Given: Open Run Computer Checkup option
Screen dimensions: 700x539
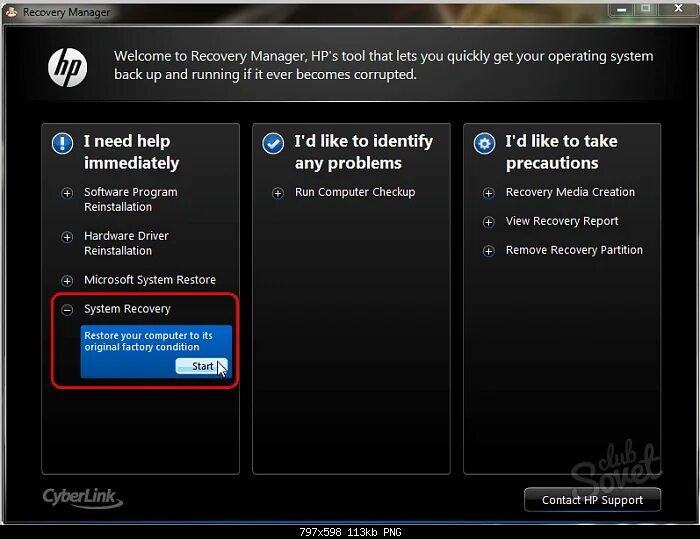Looking at the screenshot, I should tap(355, 192).
